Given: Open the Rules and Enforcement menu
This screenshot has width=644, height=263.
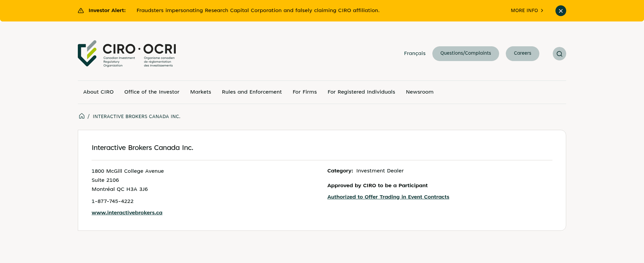Looking at the screenshot, I should 252,92.
